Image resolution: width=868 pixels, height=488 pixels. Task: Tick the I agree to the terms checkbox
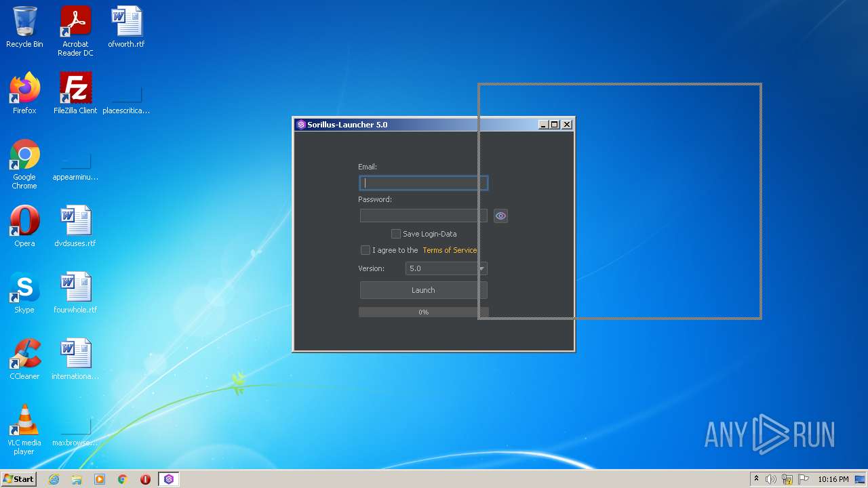click(366, 250)
